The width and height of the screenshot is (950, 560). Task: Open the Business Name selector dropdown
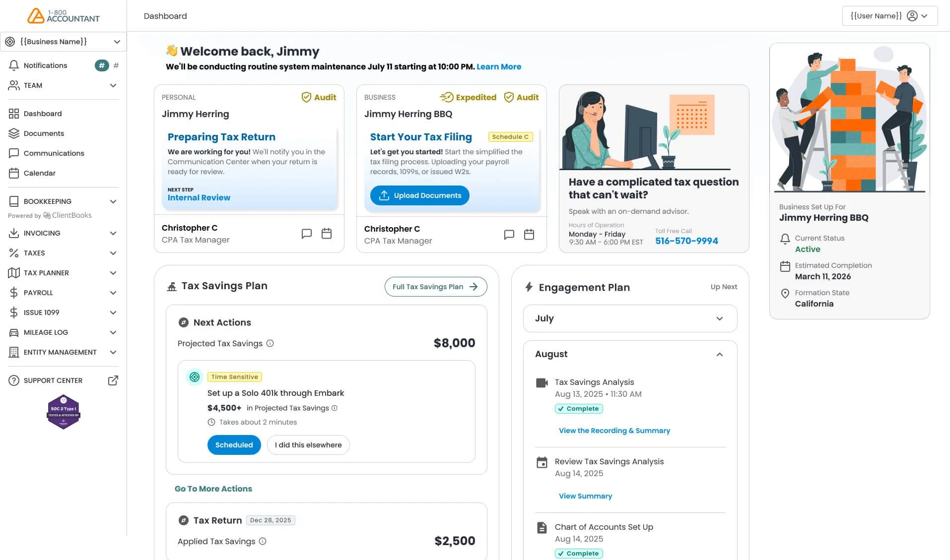[63, 42]
